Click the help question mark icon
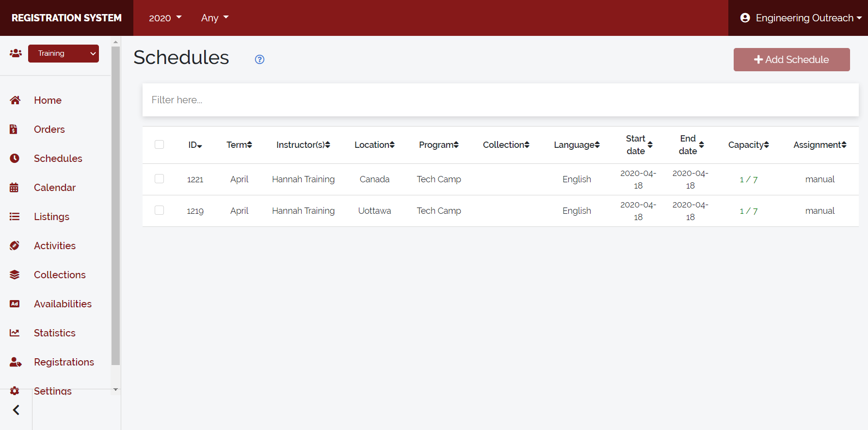The height and width of the screenshot is (430, 868). point(259,59)
